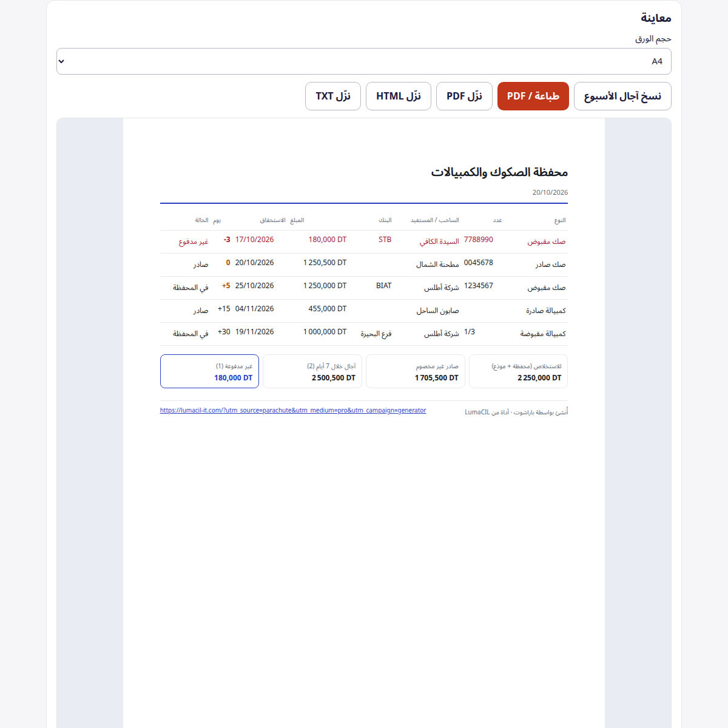
Task: Click the المبلغ column header
Action: tap(297, 220)
